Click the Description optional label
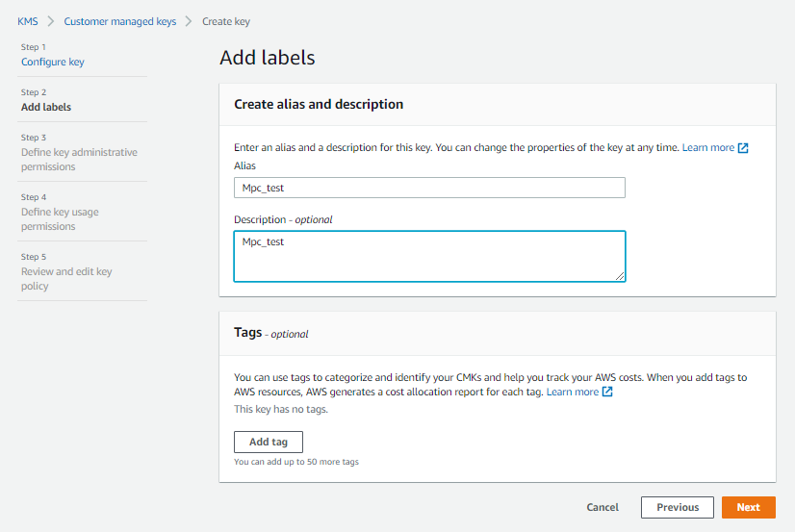The image size is (795, 532). click(x=283, y=219)
